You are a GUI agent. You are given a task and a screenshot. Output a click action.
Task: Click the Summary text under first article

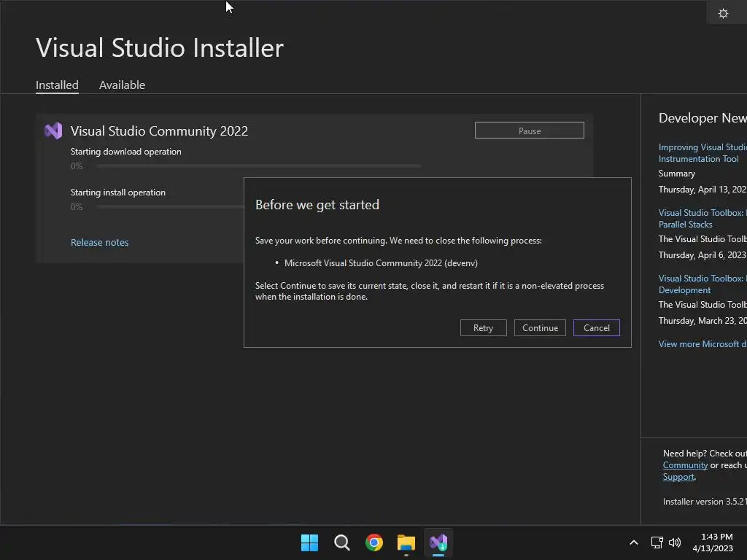676,174
